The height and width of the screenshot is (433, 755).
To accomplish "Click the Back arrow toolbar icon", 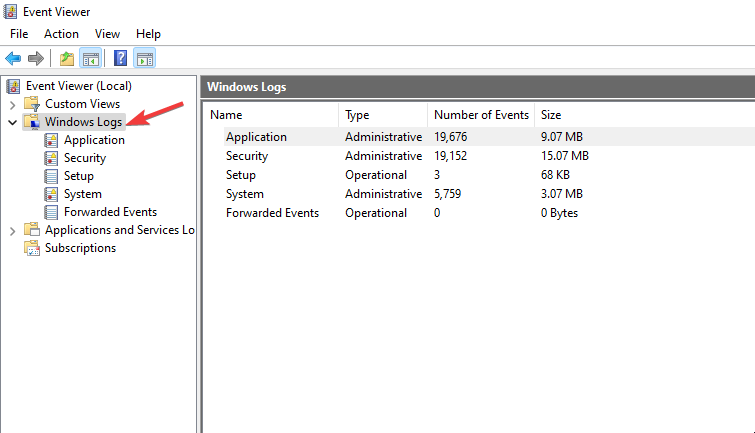I will point(13,59).
